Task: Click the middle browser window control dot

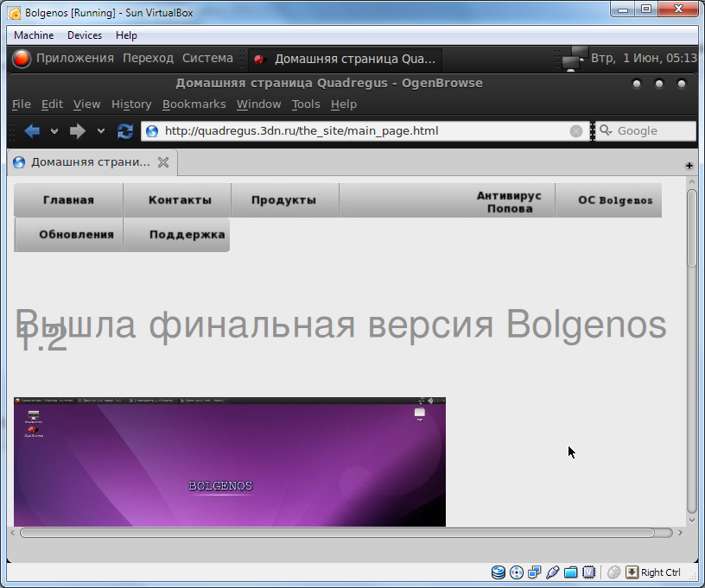Action: (659, 84)
